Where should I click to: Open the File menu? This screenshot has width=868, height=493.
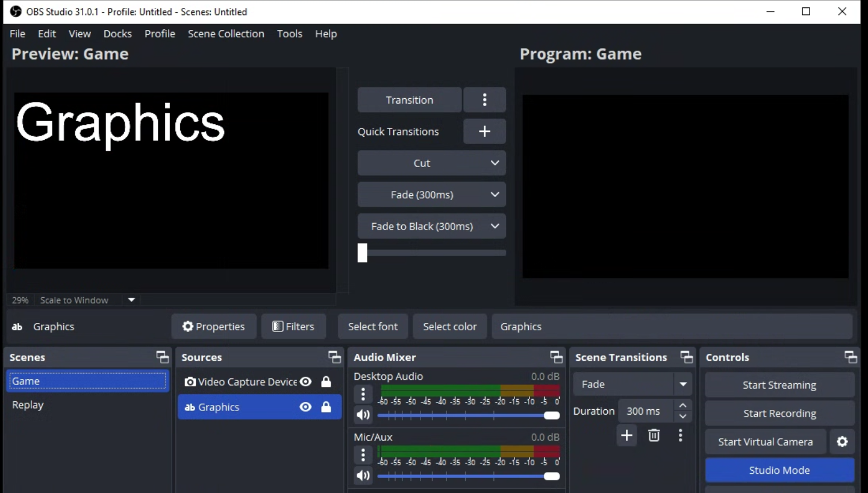tap(17, 34)
